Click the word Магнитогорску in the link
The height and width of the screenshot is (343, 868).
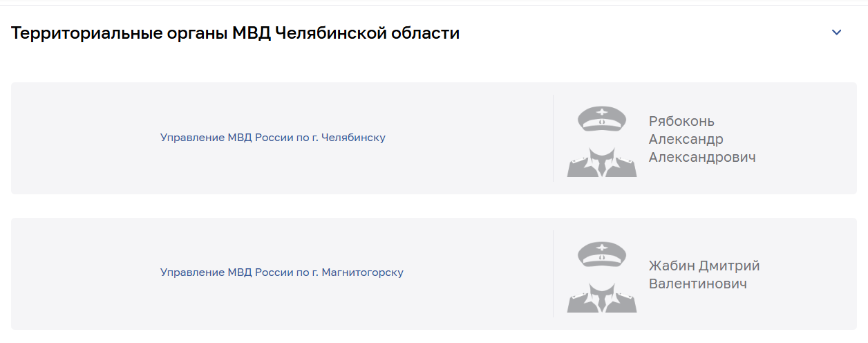pos(362,272)
